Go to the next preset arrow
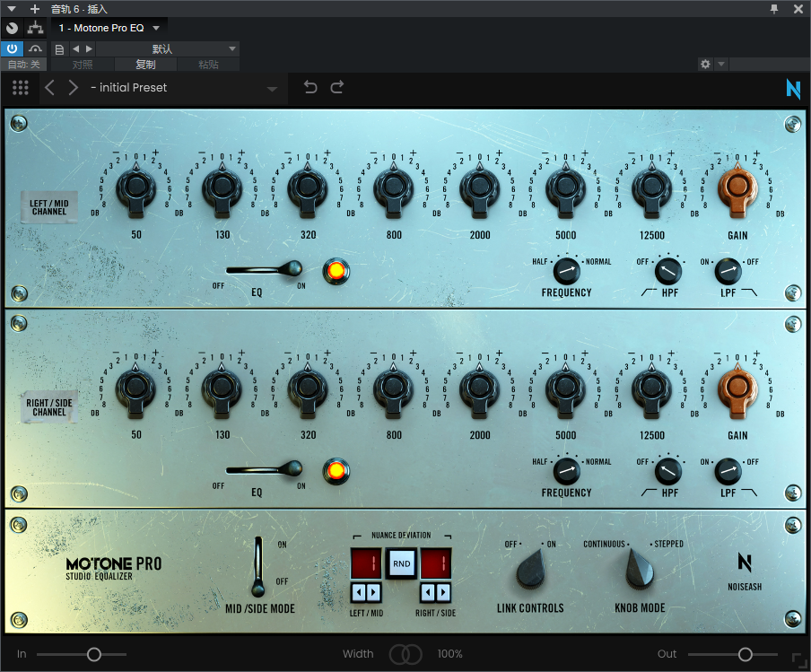The image size is (811, 672). 74,87
